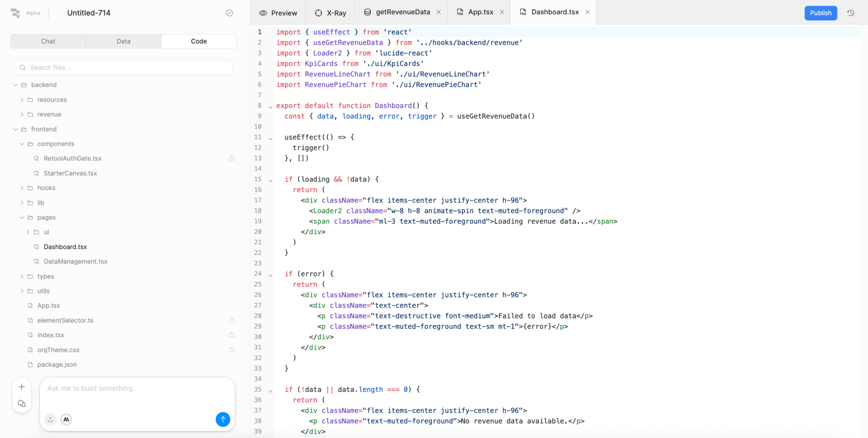Click the lock icon next to orgTheme.css
Image resolution: width=868 pixels, height=438 pixels.
click(x=231, y=349)
